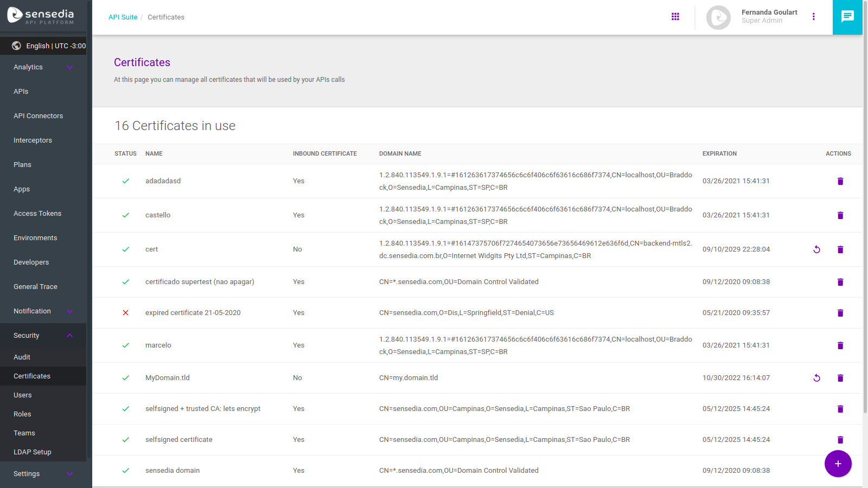Click the renew icon for MyDomain.tld

click(816, 378)
